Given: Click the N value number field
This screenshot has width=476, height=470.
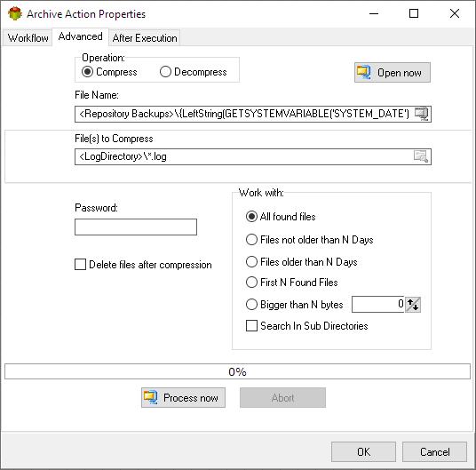Looking at the screenshot, I should 378,304.
